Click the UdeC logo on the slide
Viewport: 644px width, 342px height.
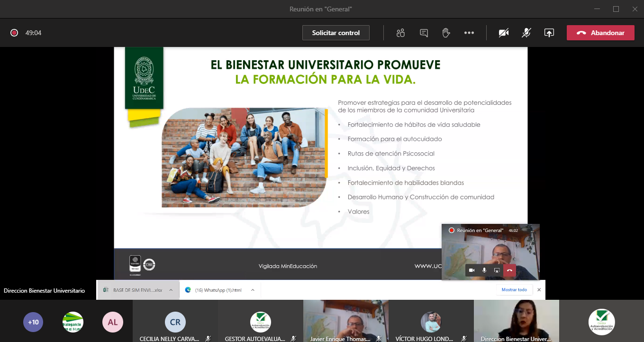point(144,78)
